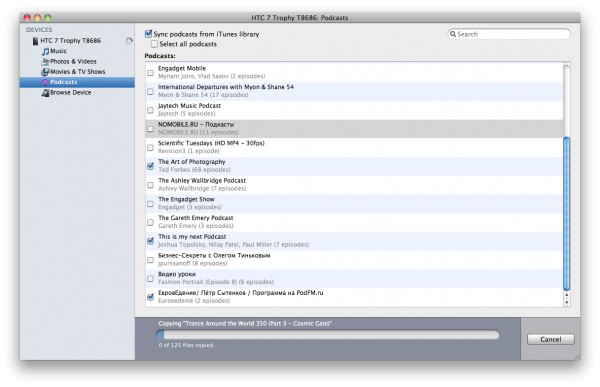Viewport: 600px width, 387px height.
Task: Click the green zoom window button
Action: click(x=48, y=18)
